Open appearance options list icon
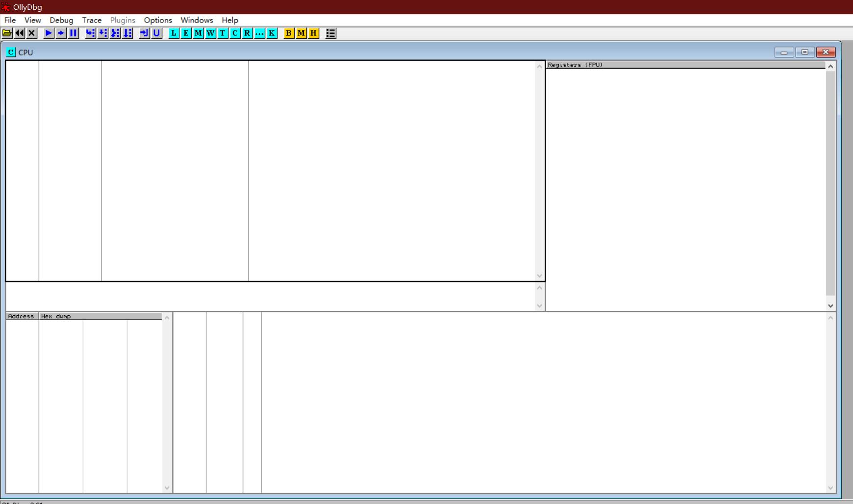The image size is (853, 504). (x=331, y=33)
